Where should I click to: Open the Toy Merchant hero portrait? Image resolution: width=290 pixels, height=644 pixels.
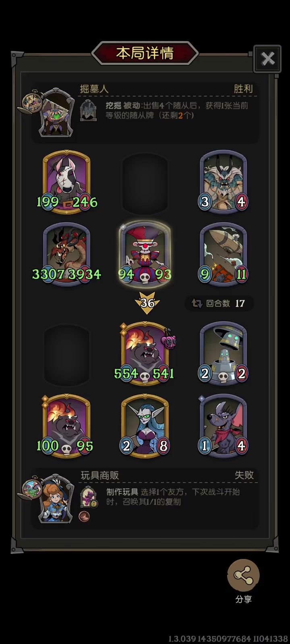[56, 499]
